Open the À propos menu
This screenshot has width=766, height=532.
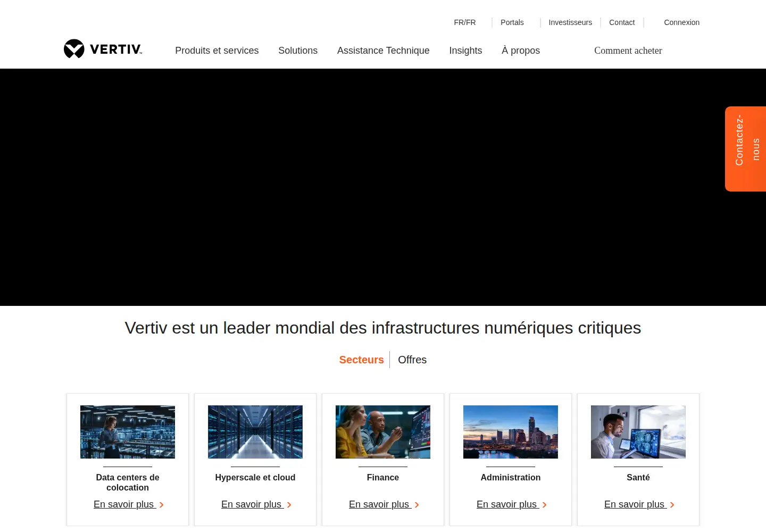pyautogui.click(x=521, y=51)
